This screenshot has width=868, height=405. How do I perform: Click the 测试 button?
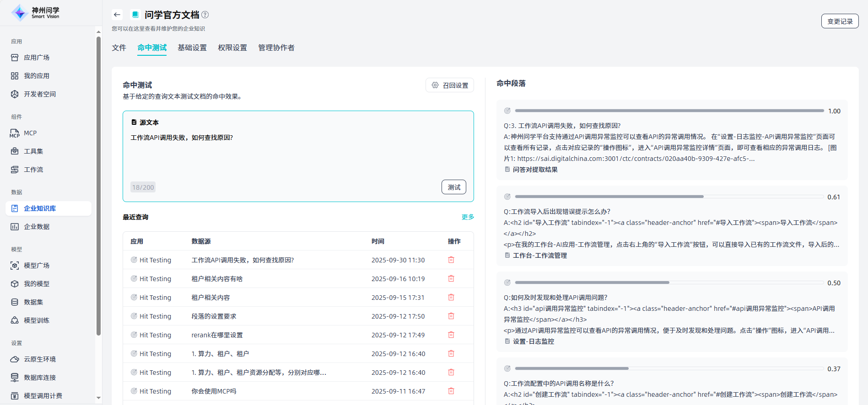[453, 187]
